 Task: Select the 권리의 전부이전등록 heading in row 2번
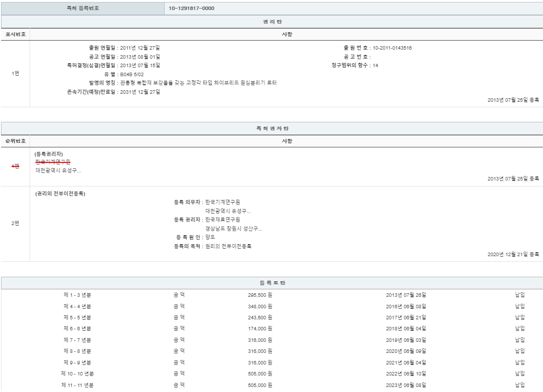[x=60, y=194]
